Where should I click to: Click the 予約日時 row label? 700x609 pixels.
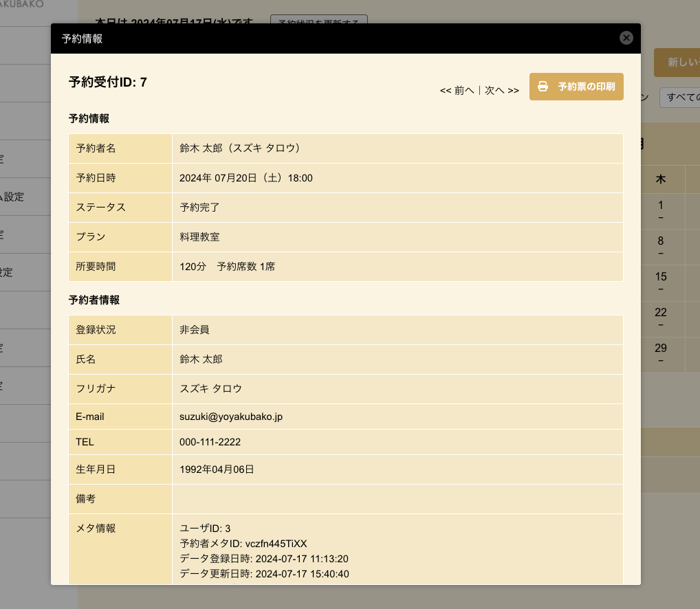[x=96, y=178]
